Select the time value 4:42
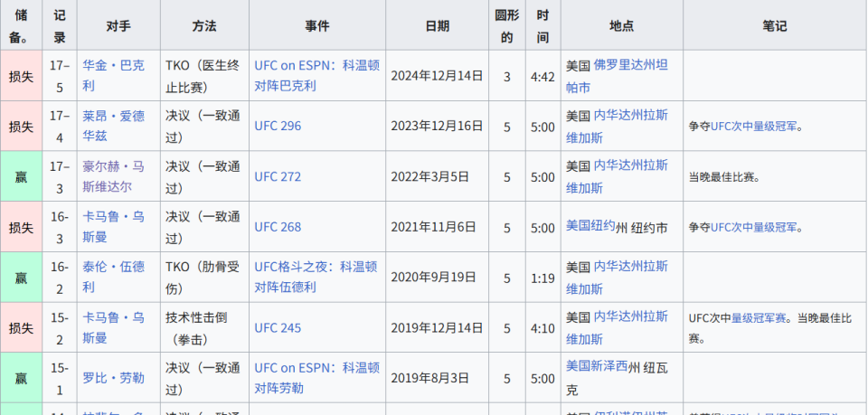Viewport: 868px width, 415px height. coord(543,76)
